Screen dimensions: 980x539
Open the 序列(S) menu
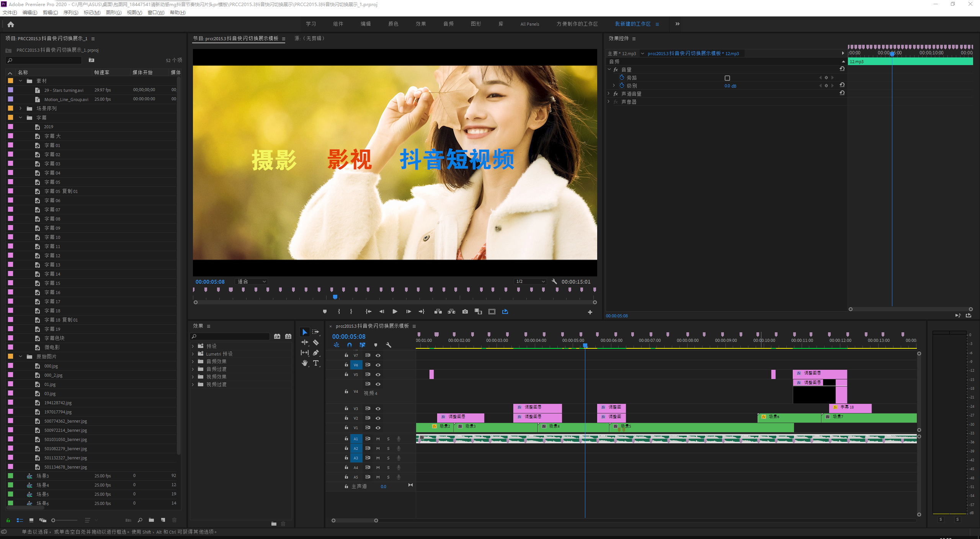click(x=71, y=13)
